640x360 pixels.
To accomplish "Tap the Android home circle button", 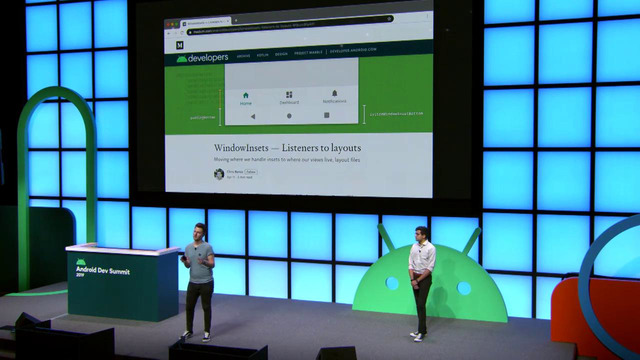I will point(289,116).
